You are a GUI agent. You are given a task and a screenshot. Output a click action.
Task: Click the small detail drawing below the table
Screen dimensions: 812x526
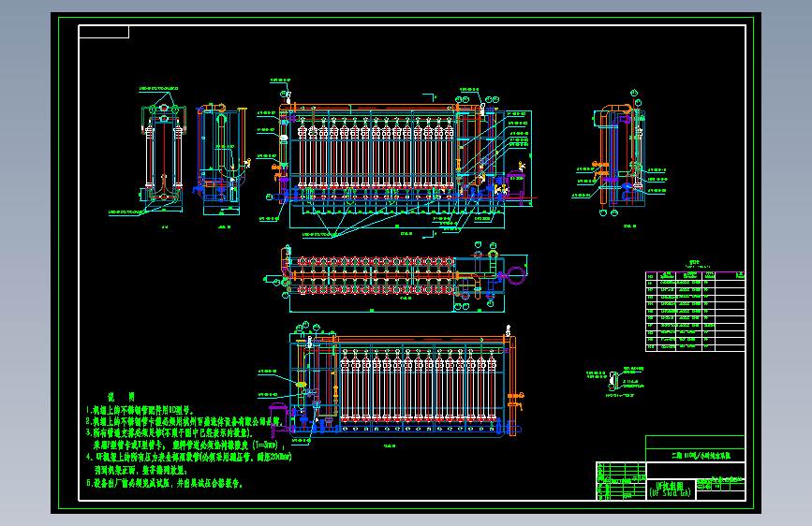(x=616, y=382)
